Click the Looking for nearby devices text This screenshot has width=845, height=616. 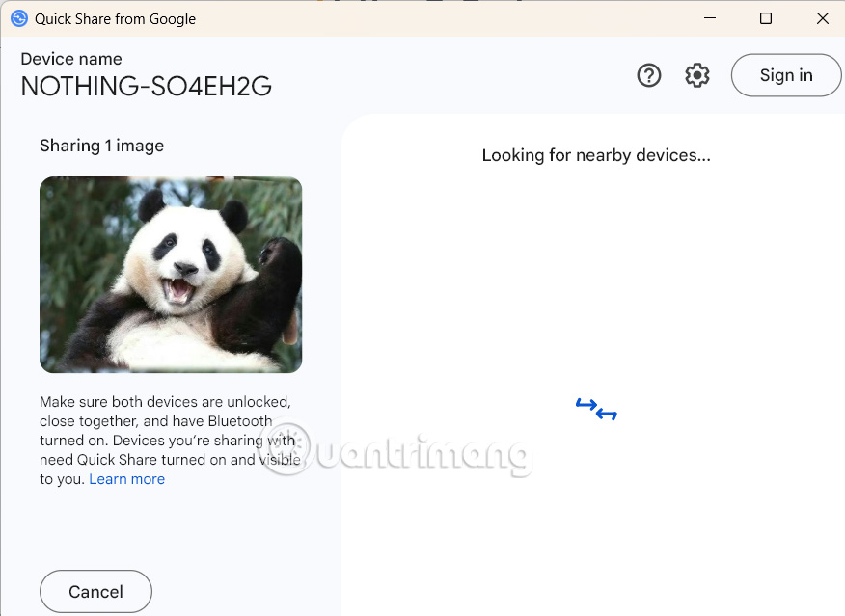[x=595, y=155]
